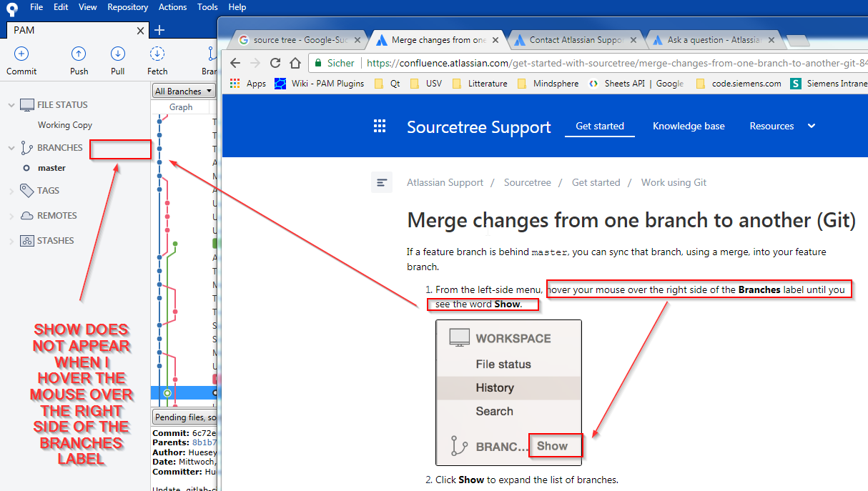Collapse the BRANCHES section

pos(11,148)
